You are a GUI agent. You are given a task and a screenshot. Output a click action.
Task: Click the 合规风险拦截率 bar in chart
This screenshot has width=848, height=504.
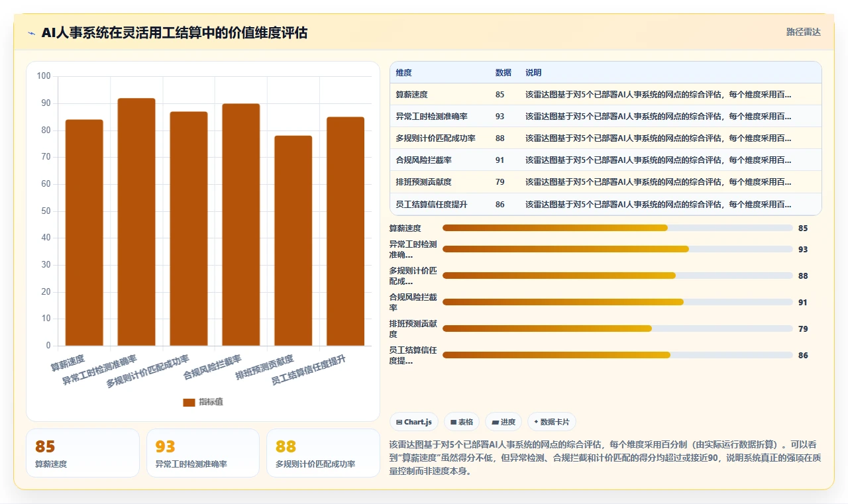pos(241,225)
